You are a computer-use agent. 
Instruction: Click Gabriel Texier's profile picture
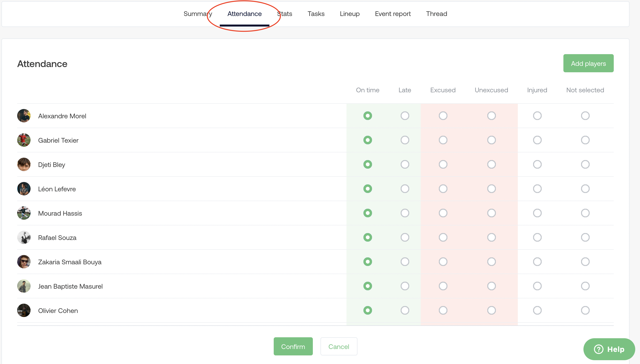click(24, 140)
